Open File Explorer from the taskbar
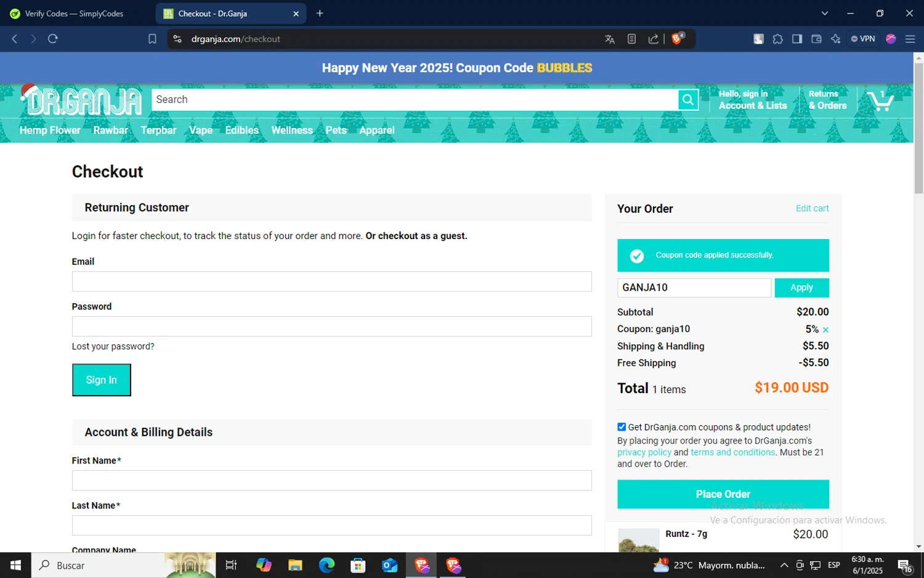Screen dimensions: 924x578 click(x=295, y=565)
